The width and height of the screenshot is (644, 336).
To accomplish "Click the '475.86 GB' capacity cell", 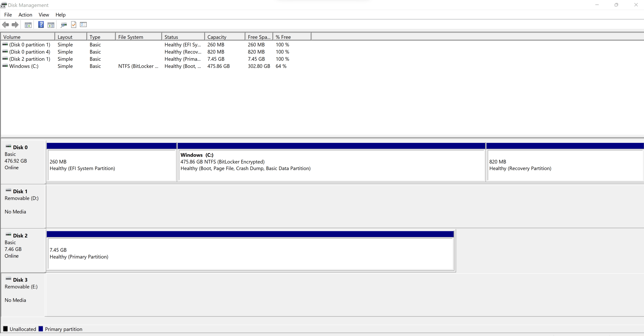I will [219, 66].
